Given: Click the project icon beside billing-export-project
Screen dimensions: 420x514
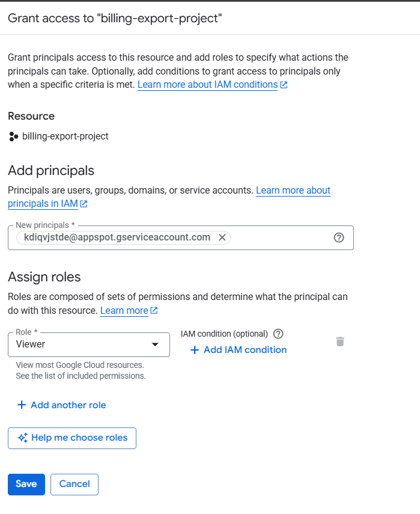Looking at the screenshot, I should (14, 136).
